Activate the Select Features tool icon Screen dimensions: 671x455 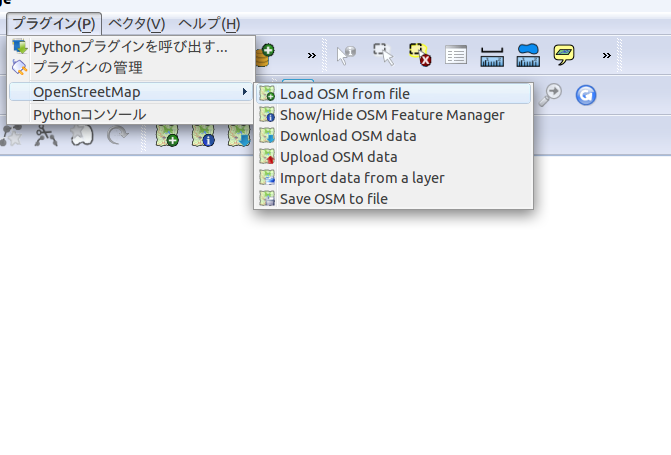383,54
